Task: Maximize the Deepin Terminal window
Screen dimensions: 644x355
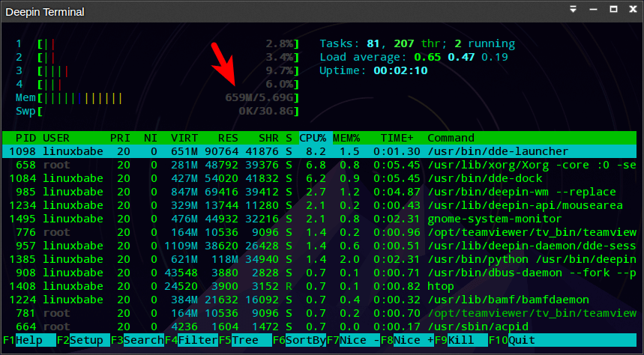Action: pos(610,11)
